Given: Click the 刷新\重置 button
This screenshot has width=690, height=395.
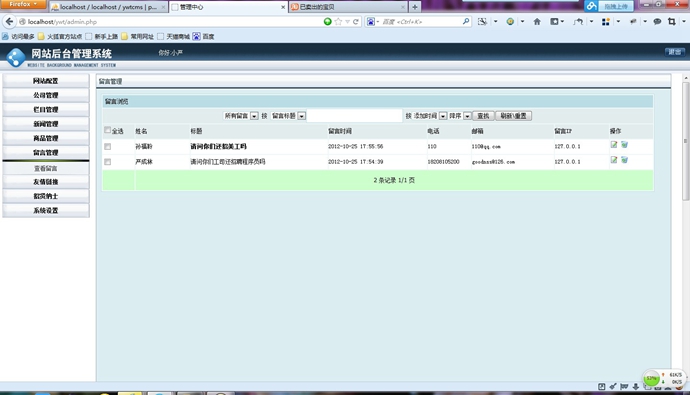Looking at the screenshot, I should [513, 116].
